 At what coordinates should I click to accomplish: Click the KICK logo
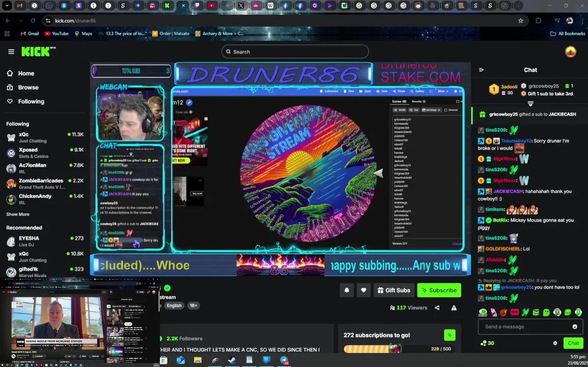pos(38,51)
